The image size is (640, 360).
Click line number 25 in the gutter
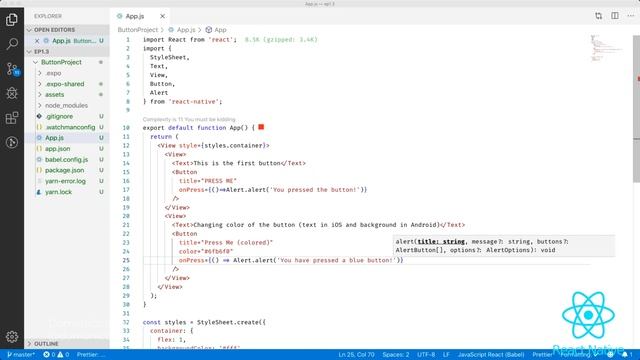126,260
